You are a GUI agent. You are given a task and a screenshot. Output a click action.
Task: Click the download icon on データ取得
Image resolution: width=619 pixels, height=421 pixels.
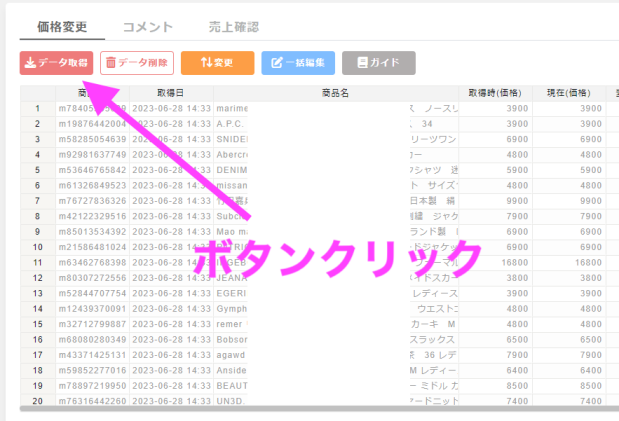pos(30,63)
